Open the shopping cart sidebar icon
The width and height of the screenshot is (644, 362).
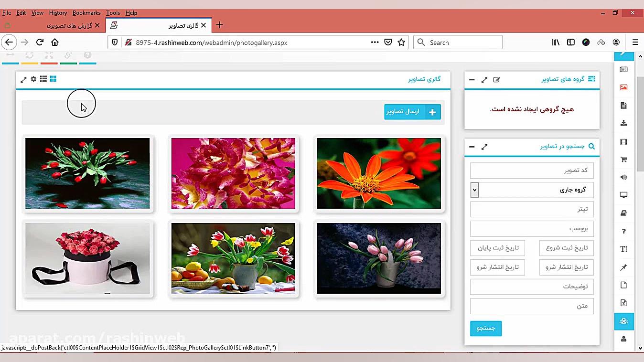[623, 160]
